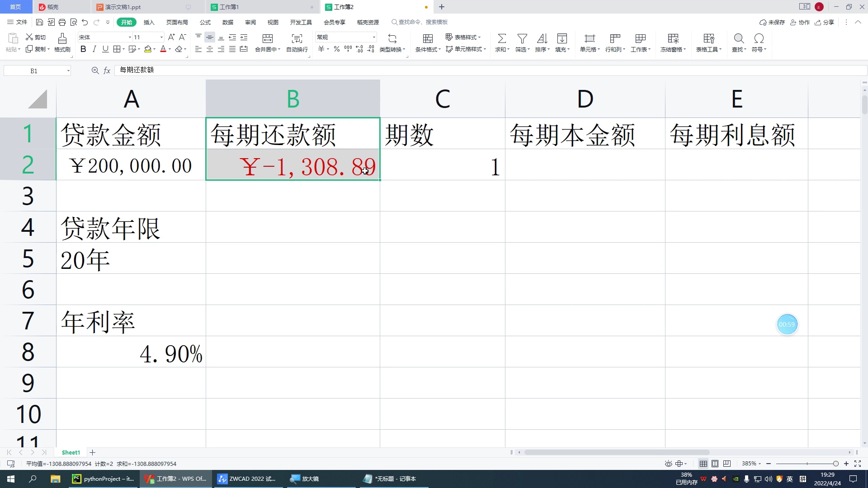The width and height of the screenshot is (868, 488).
Task: Open the Insert (插入) ribbon tab
Action: pos(149,22)
